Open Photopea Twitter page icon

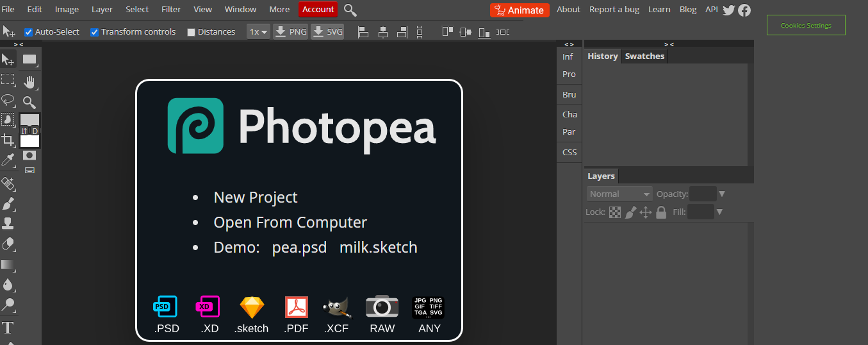pos(728,10)
